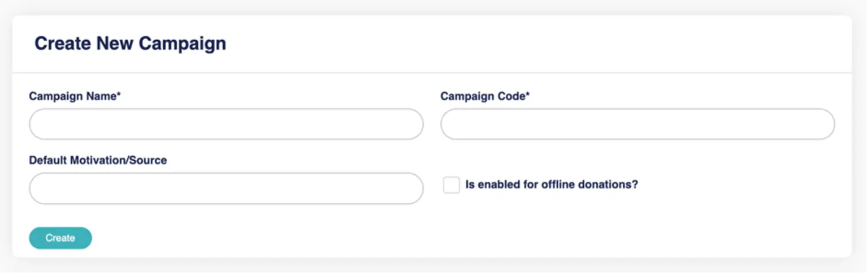Click the required asterisk after Campaign Name

click(x=119, y=95)
